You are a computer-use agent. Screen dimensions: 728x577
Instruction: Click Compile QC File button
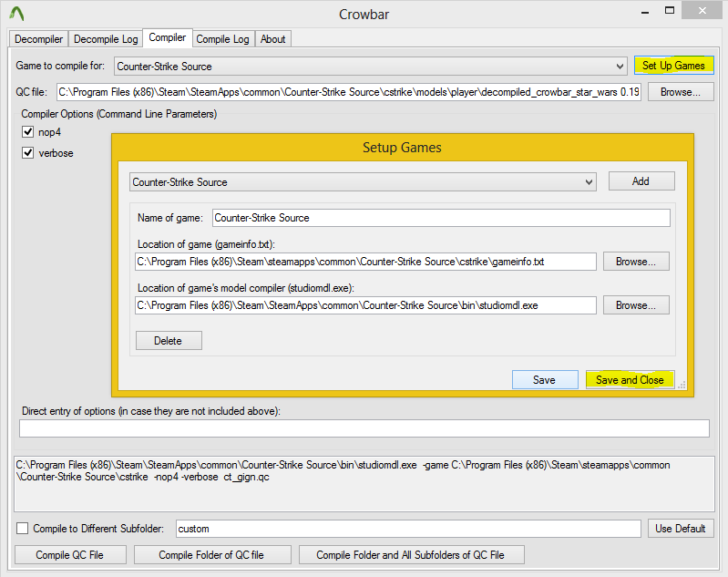[70, 555]
